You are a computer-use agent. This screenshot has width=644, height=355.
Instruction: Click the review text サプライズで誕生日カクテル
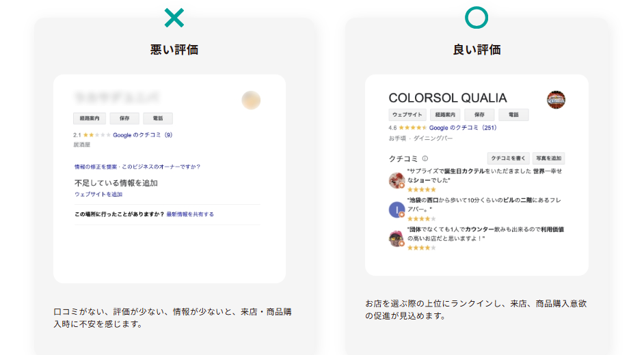coord(485,175)
